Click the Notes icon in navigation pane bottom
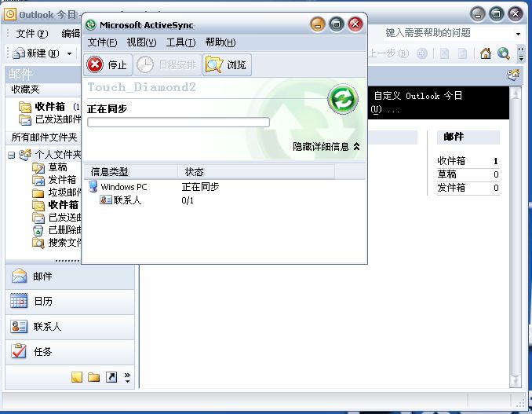This screenshot has height=414, width=532. (77, 377)
